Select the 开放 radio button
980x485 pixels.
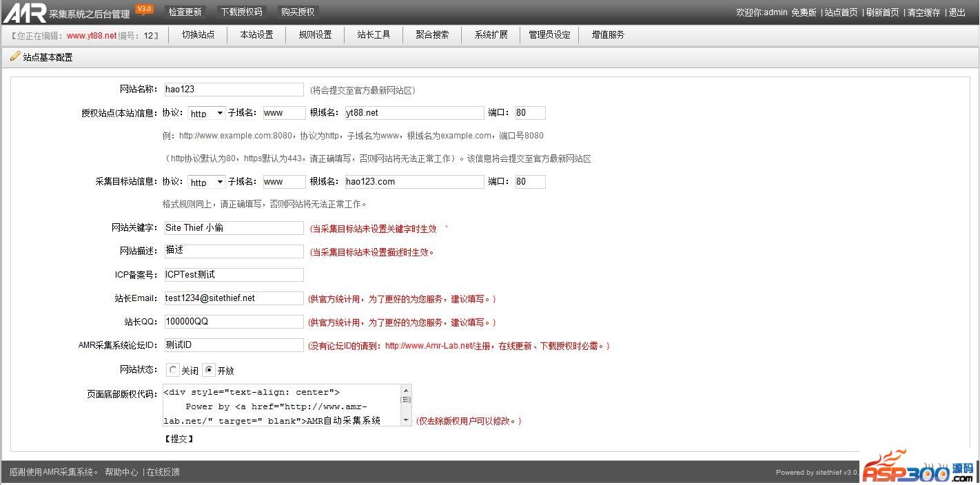click(x=210, y=370)
